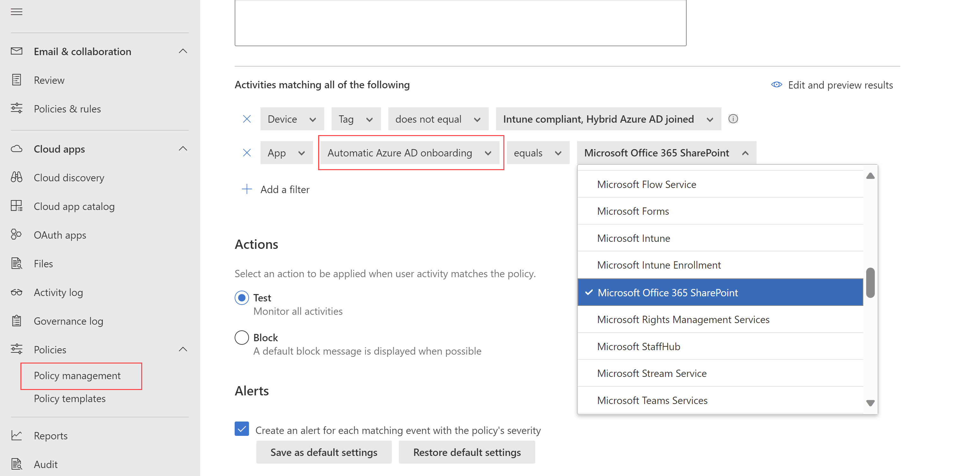
Task: Click the Cloud discovery icon
Action: pyautogui.click(x=18, y=177)
